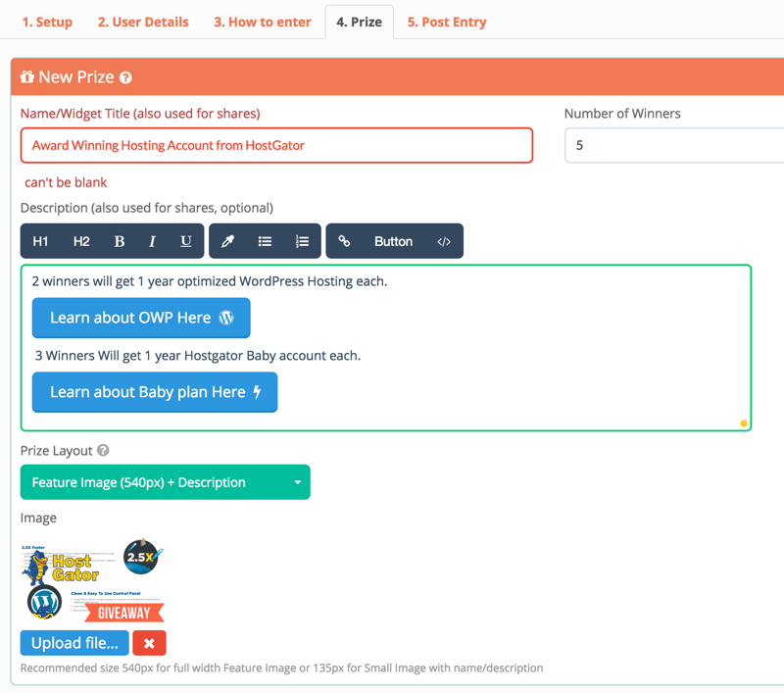The width and height of the screenshot is (784, 693).
Task: Apply Heading 1 formatting
Action: 40,241
